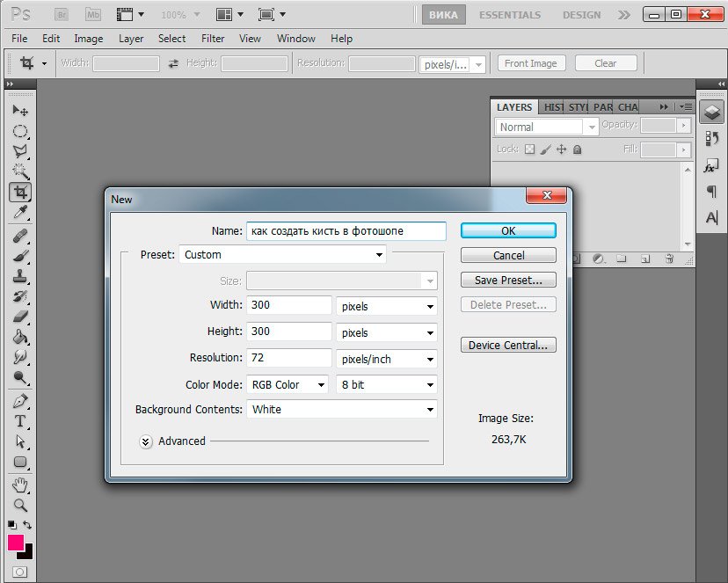The height and width of the screenshot is (583, 728).
Task: Select the Brush tool
Action: (x=20, y=256)
